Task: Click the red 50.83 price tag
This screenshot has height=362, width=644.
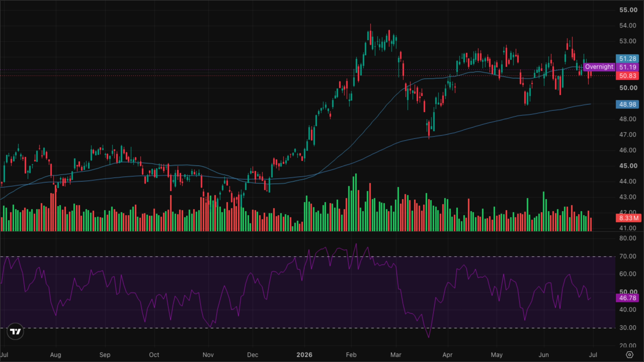Action: point(627,76)
